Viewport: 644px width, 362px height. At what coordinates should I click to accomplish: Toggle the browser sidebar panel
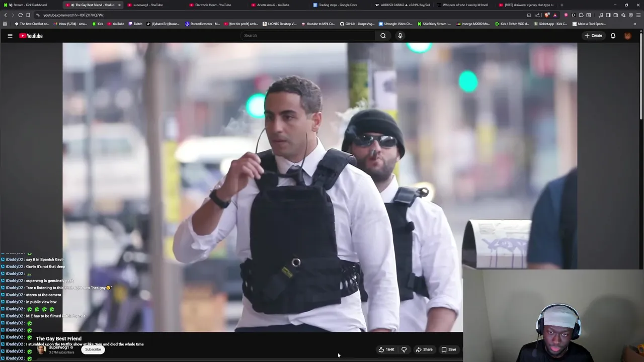[608, 15]
